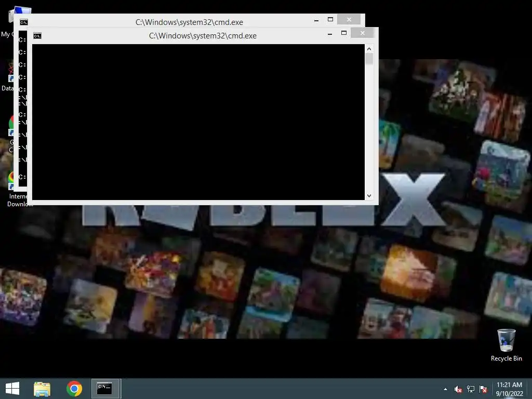Minimize the back cmd.exe window
The image size is (532, 399).
pyautogui.click(x=316, y=20)
